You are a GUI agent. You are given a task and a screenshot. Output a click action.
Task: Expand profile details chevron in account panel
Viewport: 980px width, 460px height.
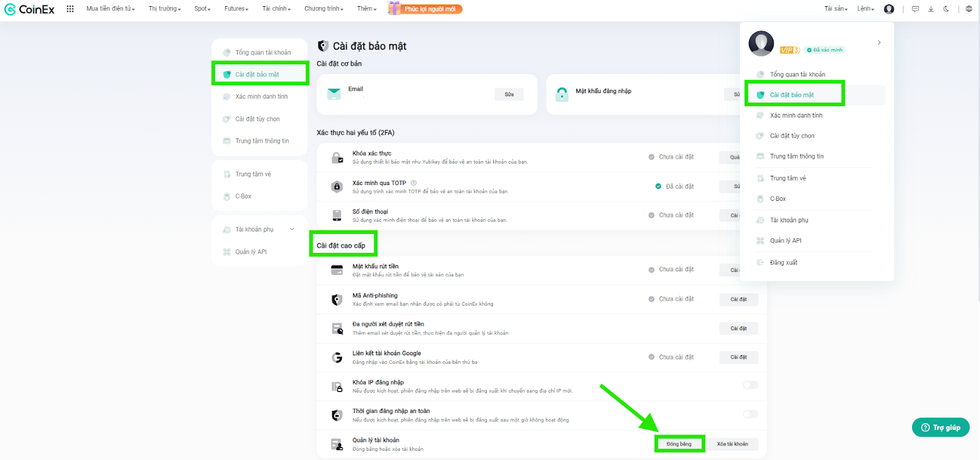pyautogui.click(x=879, y=43)
